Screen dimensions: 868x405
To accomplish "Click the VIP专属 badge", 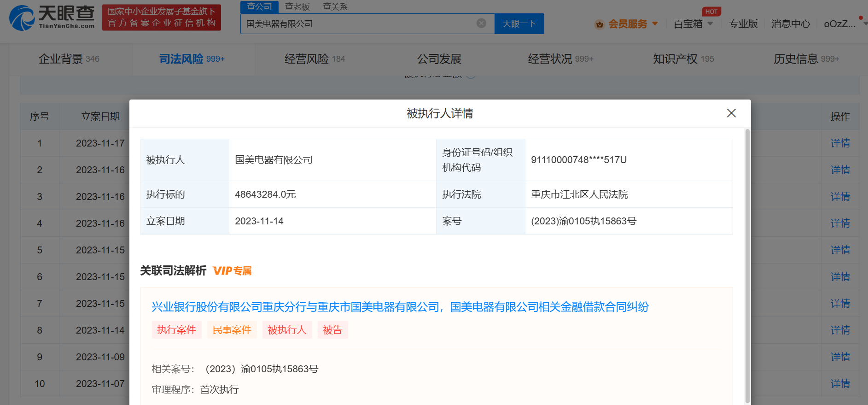I will 232,271.
